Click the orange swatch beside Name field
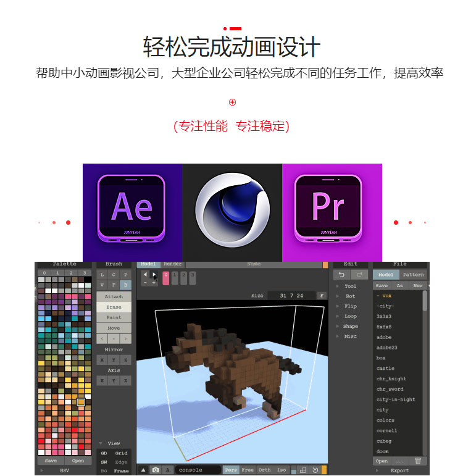This screenshot has width=463, height=476. click(325, 264)
